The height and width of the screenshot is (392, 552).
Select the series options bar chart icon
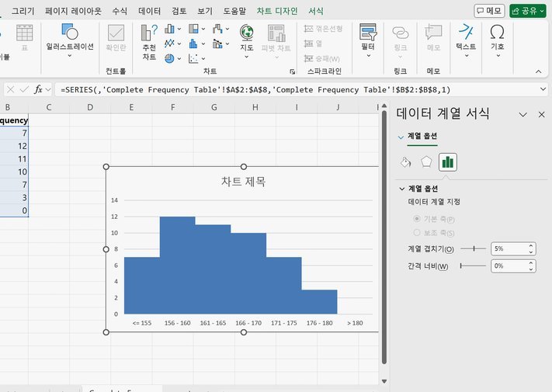pyautogui.click(x=447, y=162)
